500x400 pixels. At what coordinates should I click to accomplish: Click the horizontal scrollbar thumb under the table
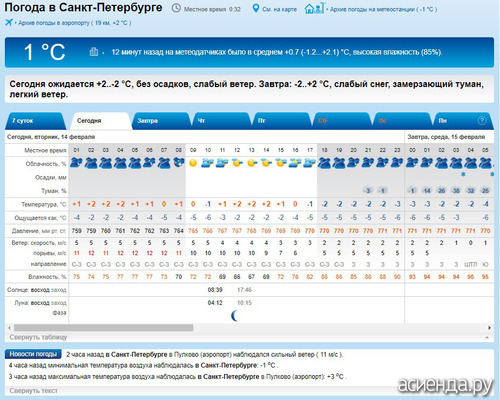click(104, 328)
